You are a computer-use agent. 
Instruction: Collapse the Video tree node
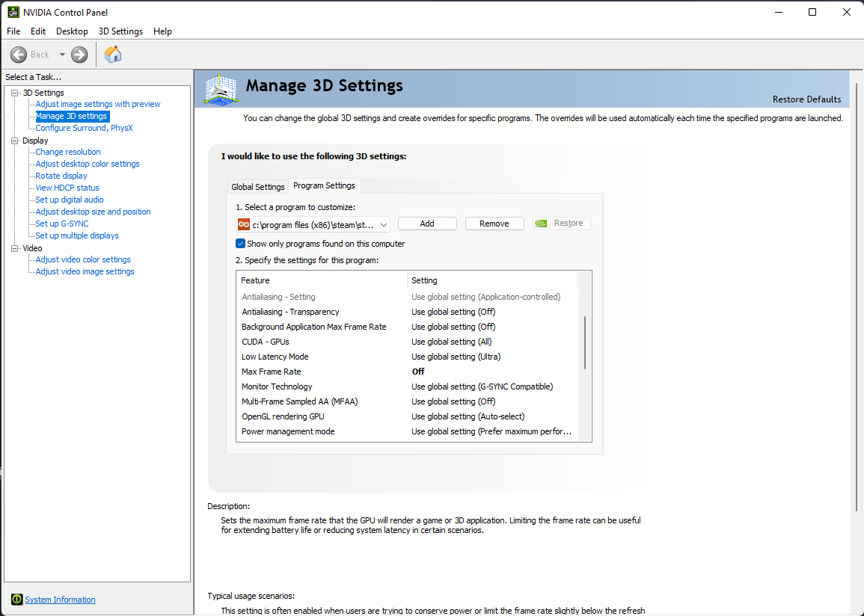click(14, 248)
